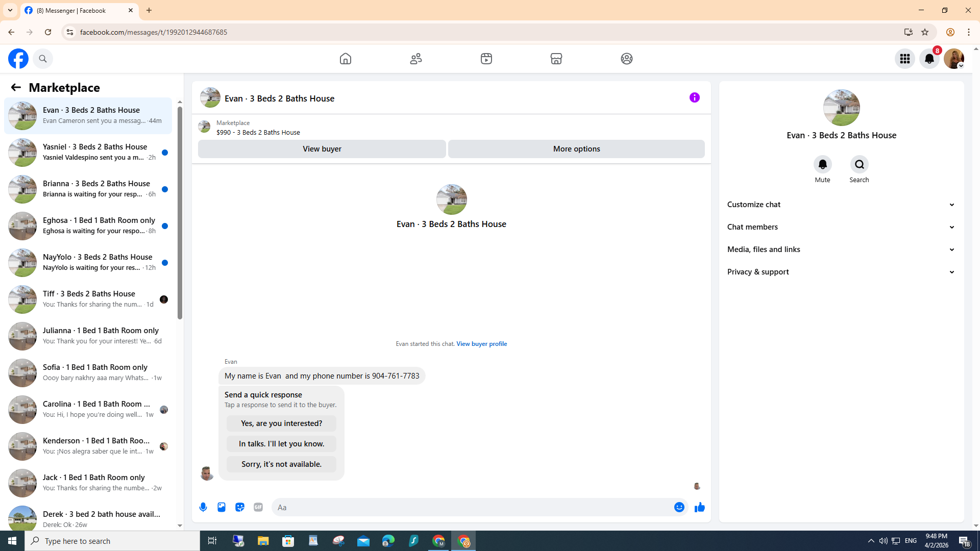The width and height of the screenshot is (980, 551).
Task: Mute this conversation
Action: [823, 164]
